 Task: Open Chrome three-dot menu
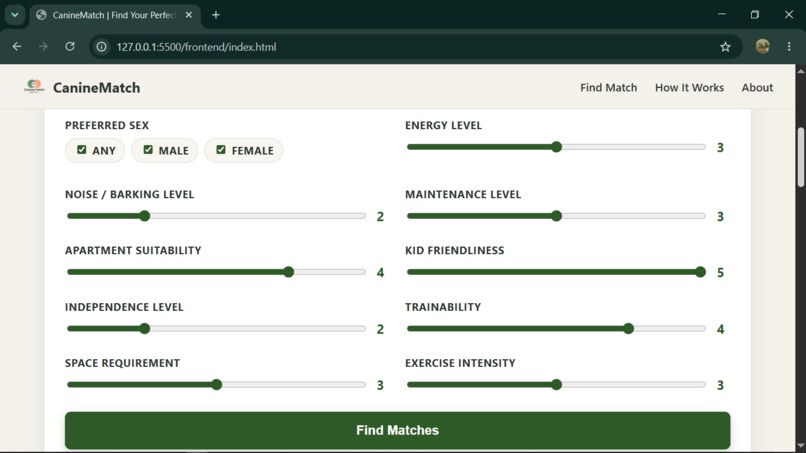tap(789, 47)
